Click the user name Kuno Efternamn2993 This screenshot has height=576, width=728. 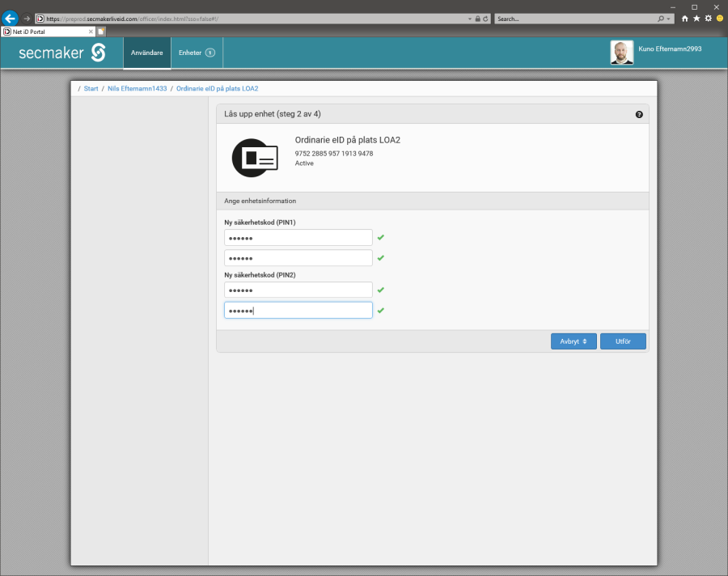[670, 49]
